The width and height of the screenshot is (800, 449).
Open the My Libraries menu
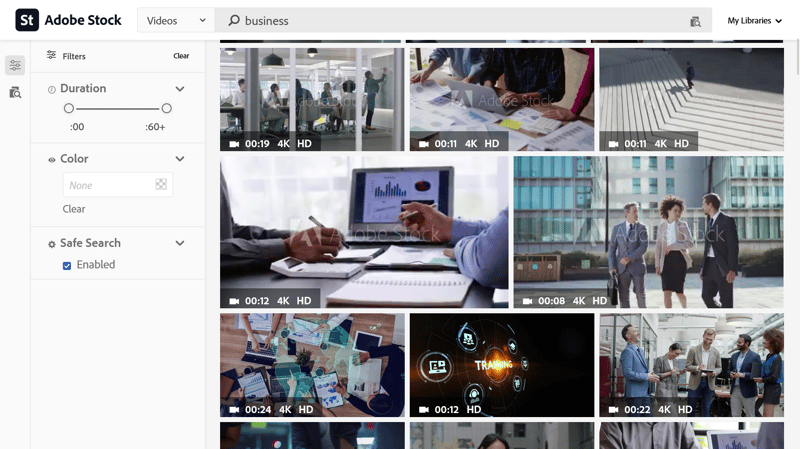point(754,21)
